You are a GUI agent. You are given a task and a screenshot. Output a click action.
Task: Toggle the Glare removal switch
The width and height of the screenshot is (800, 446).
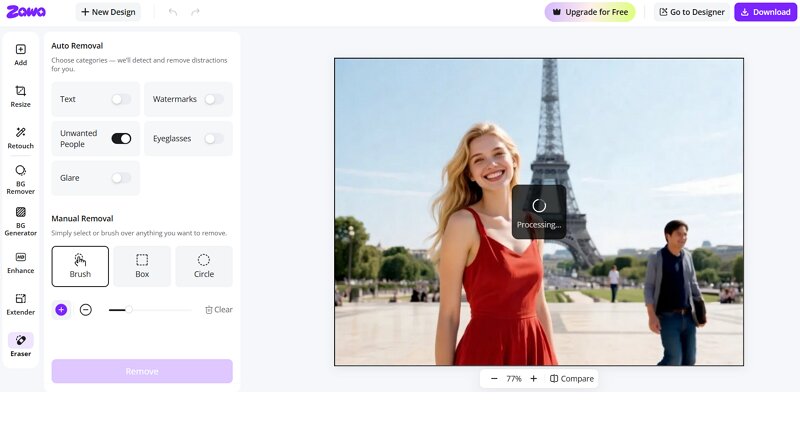(121, 178)
